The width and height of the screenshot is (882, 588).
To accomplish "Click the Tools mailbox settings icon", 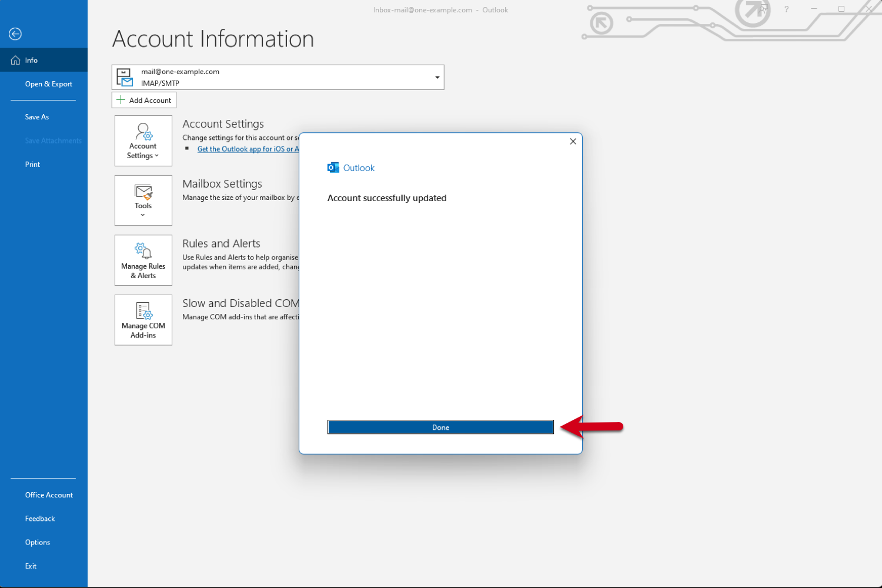I will pos(143,193).
